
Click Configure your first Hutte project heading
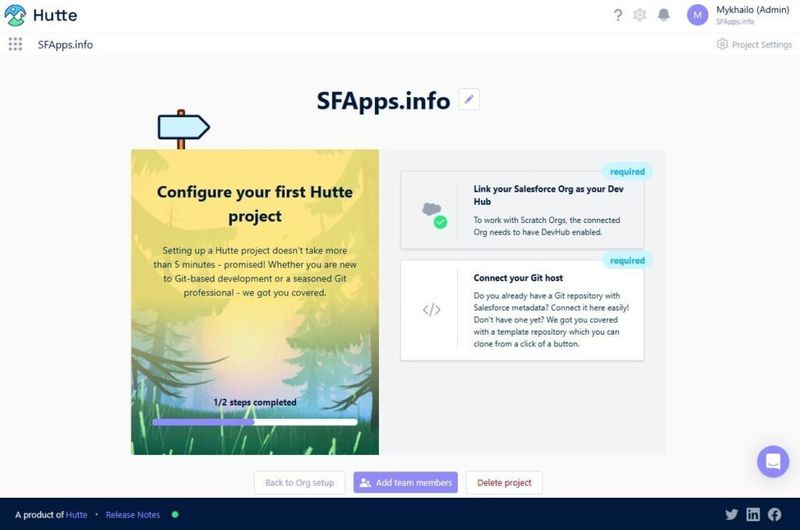click(x=255, y=204)
